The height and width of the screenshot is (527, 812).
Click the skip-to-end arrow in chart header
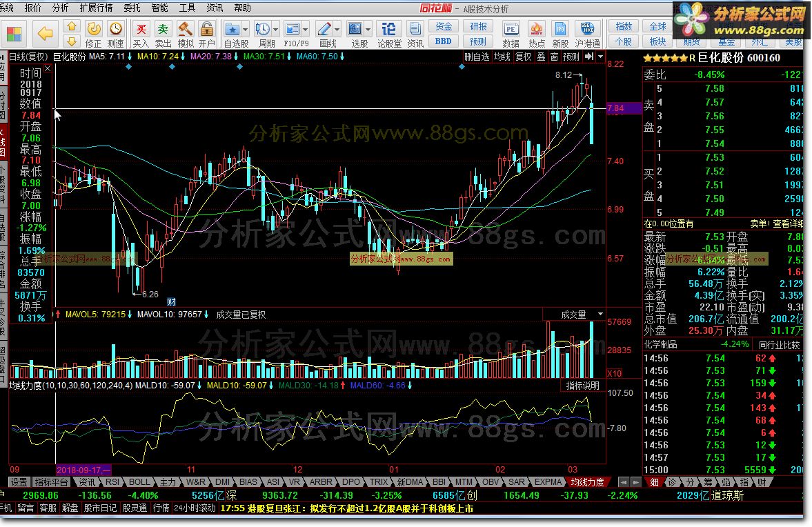pos(589,56)
